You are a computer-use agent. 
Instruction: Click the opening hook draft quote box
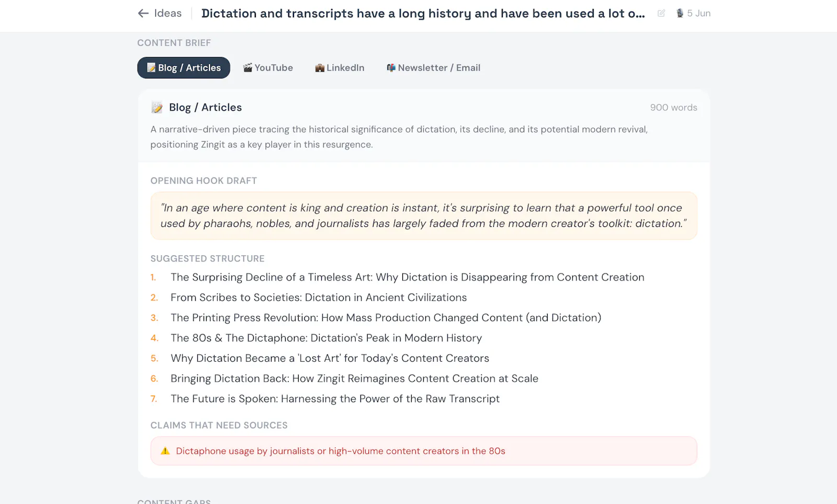pyautogui.click(x=424, y=216)
